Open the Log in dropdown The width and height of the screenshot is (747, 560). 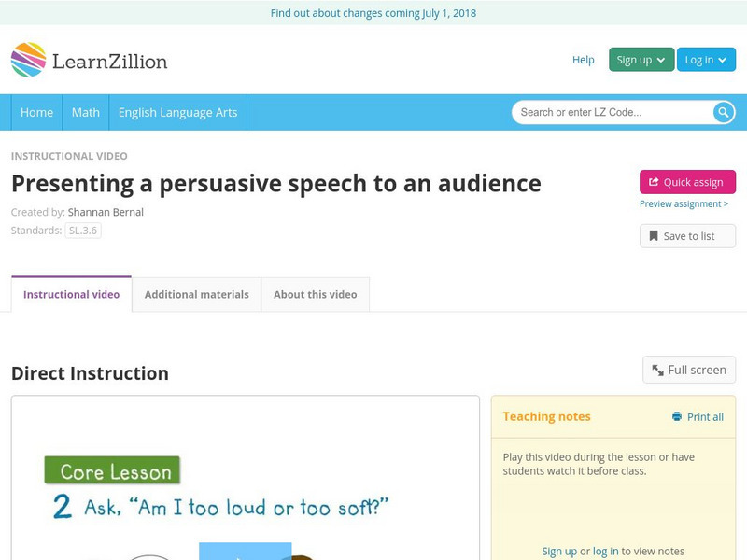705,59
